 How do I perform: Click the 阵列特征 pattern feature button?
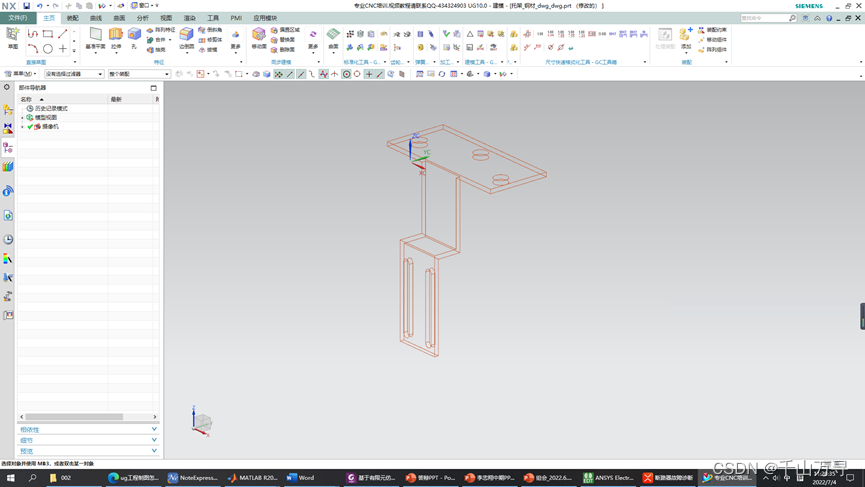coord(161,30)
